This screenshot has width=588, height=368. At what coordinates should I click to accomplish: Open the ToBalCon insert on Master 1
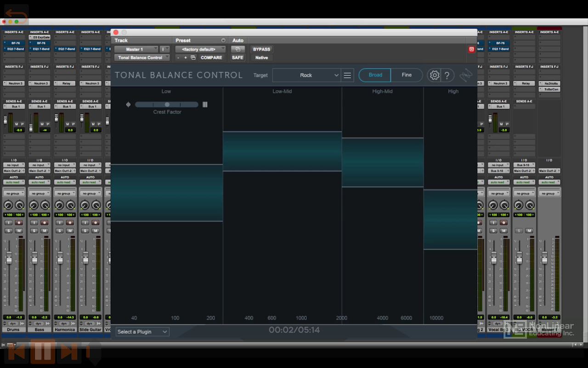549,89
